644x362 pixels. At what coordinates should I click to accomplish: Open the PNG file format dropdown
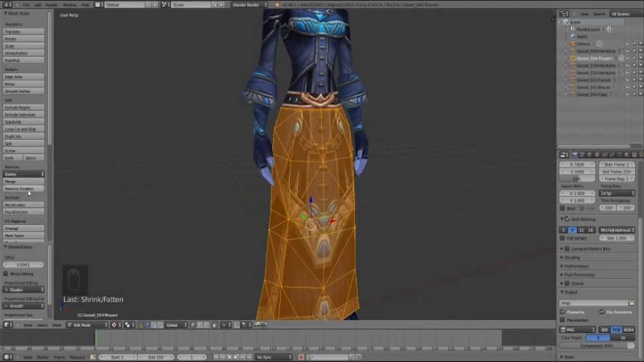(x=578, y=330)
